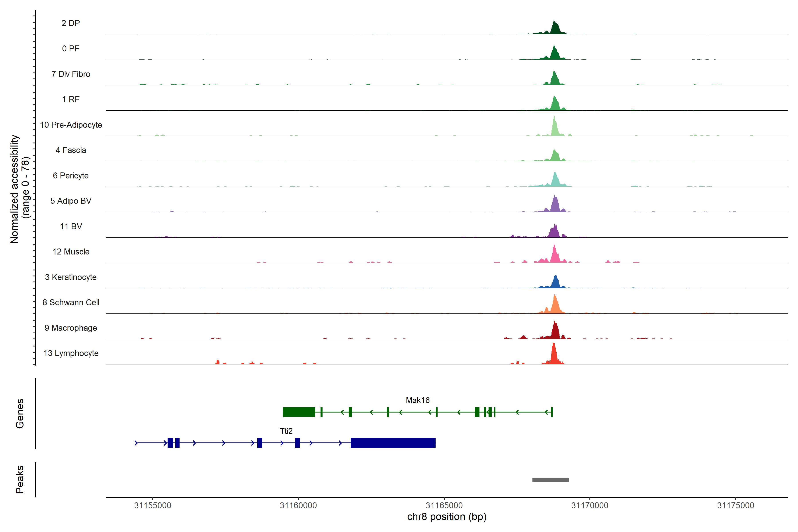Screen dimensions: 798x532
Task: Click the Peaks panel label
Action: click(20, 479)
